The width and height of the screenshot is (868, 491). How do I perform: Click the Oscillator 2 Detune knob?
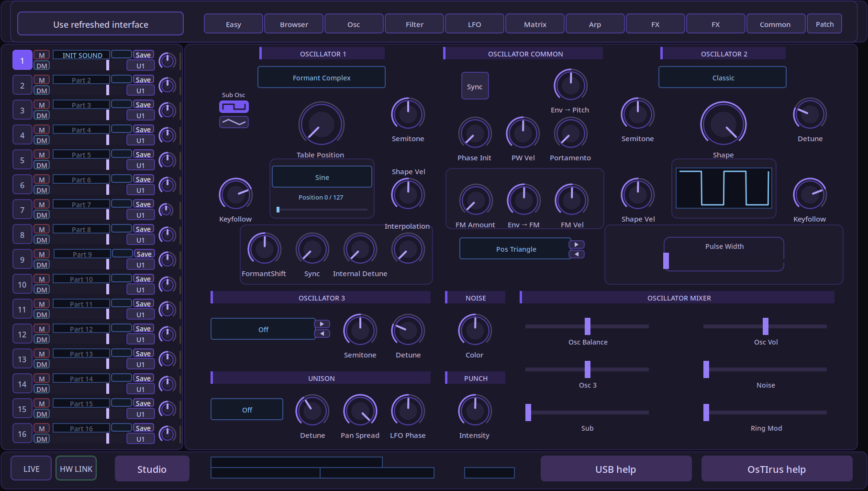[x=810, y=114]
